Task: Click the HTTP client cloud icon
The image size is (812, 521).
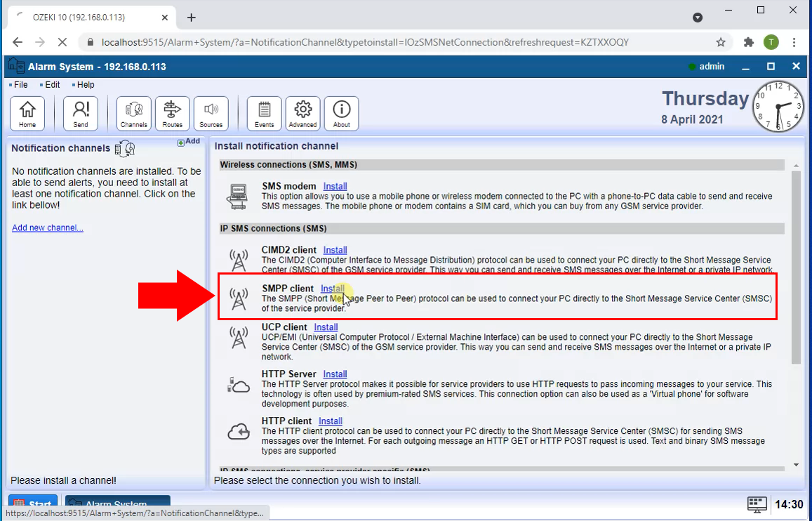Action: point(239,431)
